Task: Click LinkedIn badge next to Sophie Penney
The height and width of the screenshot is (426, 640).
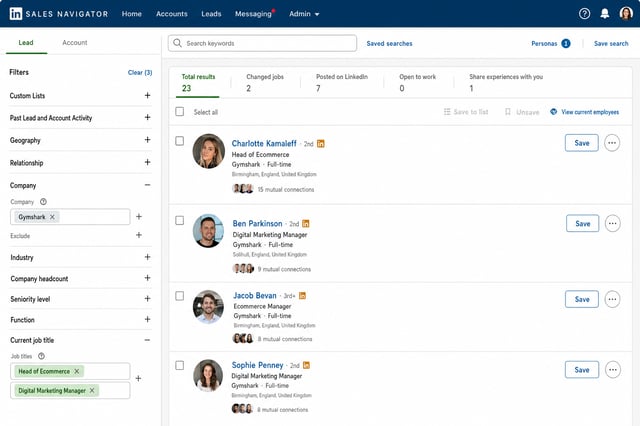Action: (x=307, y=365)
